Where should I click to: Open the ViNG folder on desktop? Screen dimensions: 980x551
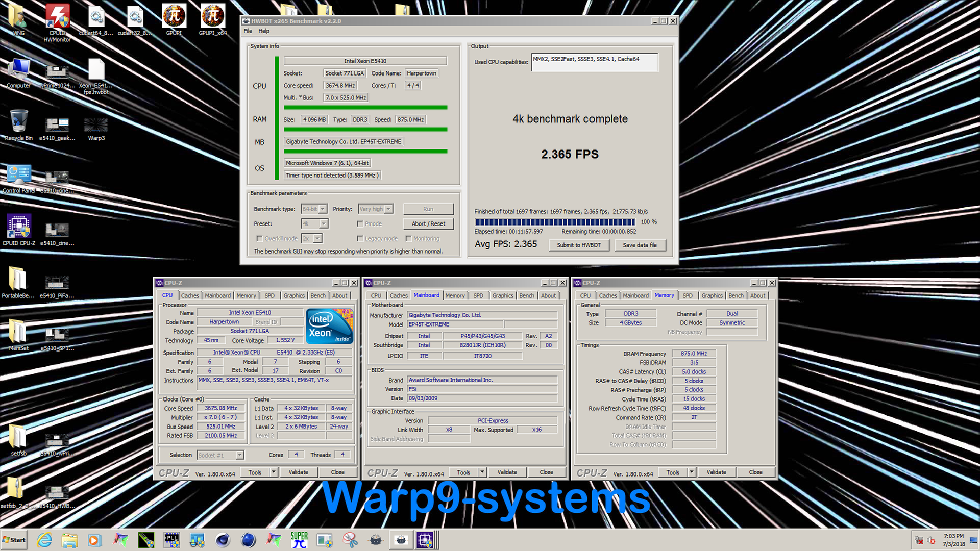[x=18, y=20]
